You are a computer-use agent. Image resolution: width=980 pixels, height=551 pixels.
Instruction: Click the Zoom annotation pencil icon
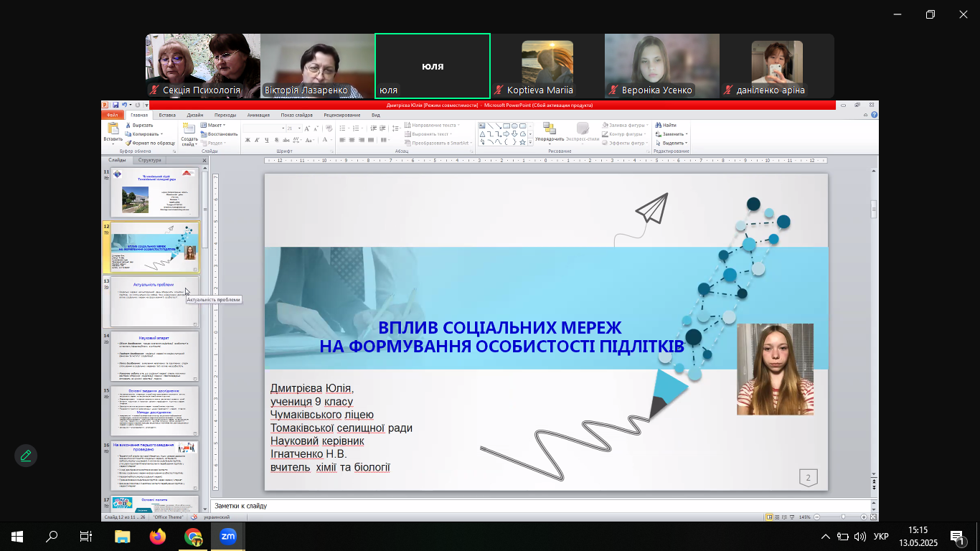click(26, 456)
